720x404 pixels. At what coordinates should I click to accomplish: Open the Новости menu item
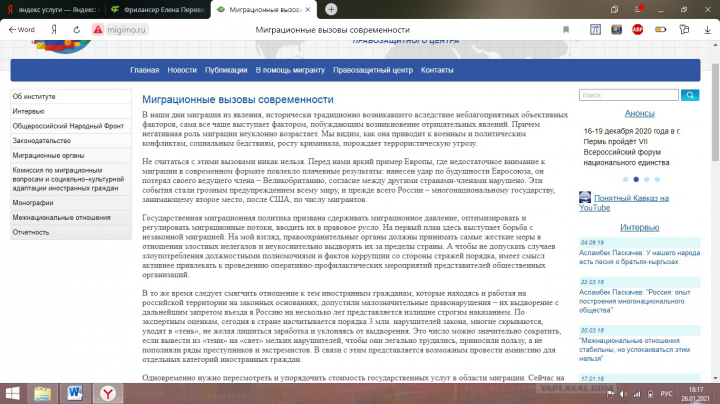click(x=182, y=70)
